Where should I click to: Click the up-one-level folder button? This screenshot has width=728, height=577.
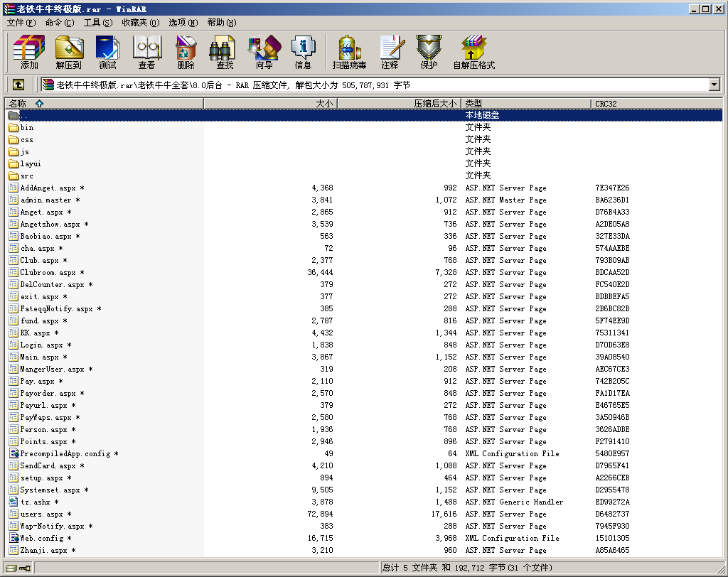[18, 85]
